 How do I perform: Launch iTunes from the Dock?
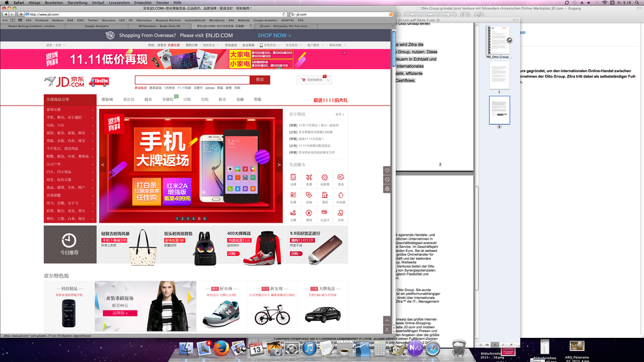309,349
